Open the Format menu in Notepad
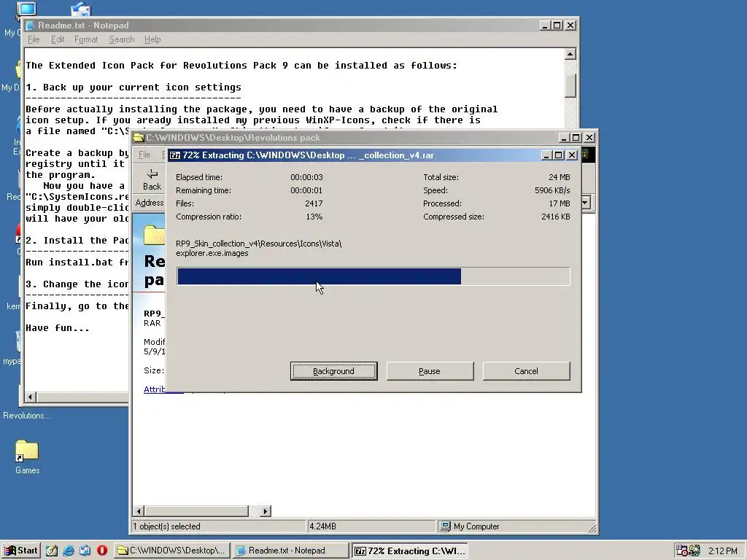 pyautogui.click(x=86, y=39)
